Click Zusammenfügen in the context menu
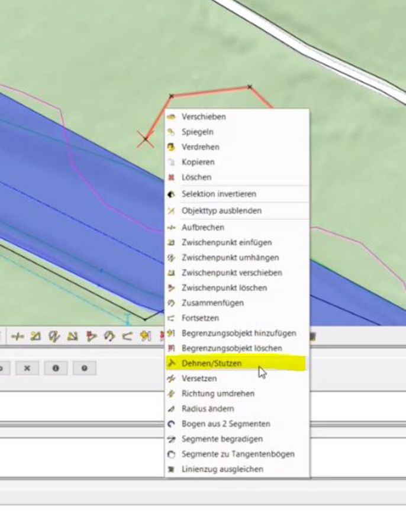 pos(237,303)
